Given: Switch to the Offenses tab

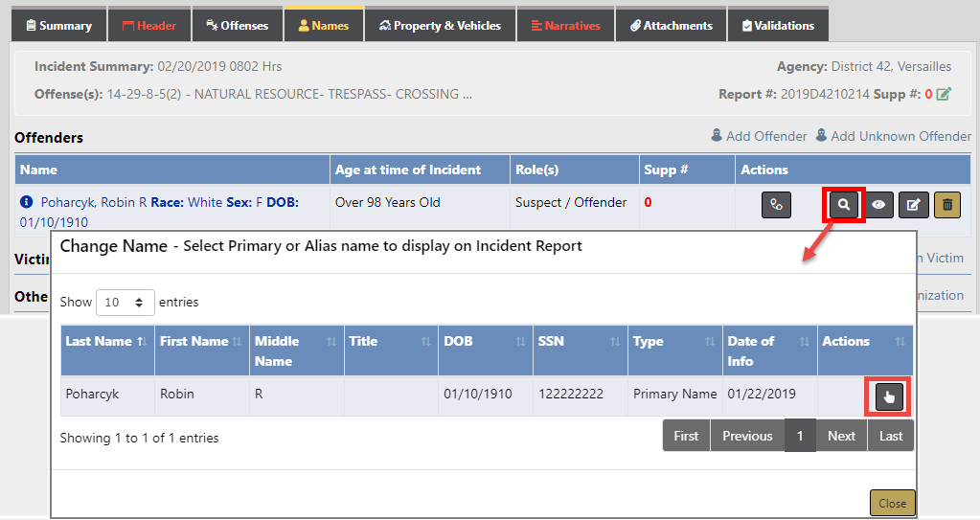Looking at the screenshot, I should coord(238,26).
